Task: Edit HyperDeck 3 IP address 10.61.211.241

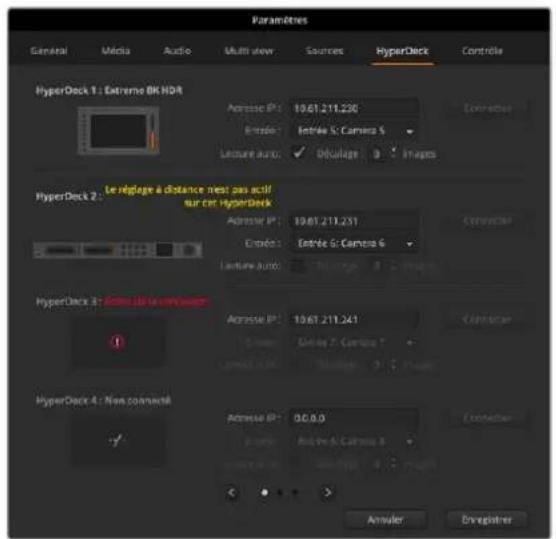Action: click(354, 319)
